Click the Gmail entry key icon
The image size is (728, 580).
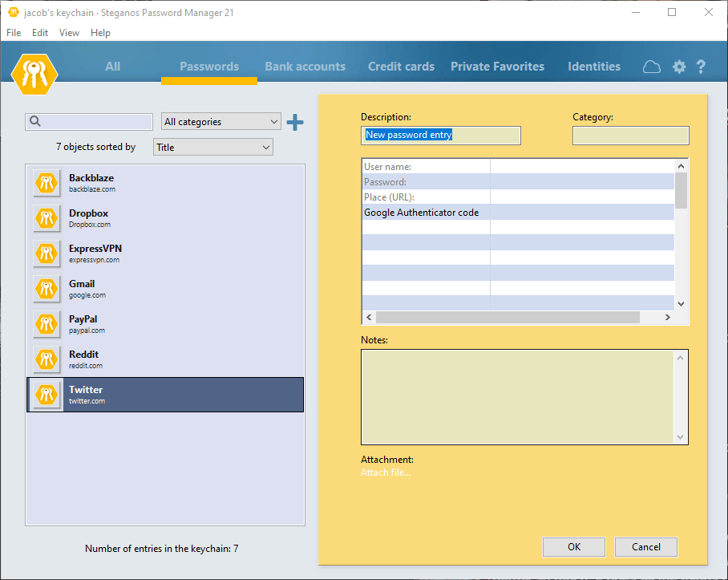click(x=47, y=289)
